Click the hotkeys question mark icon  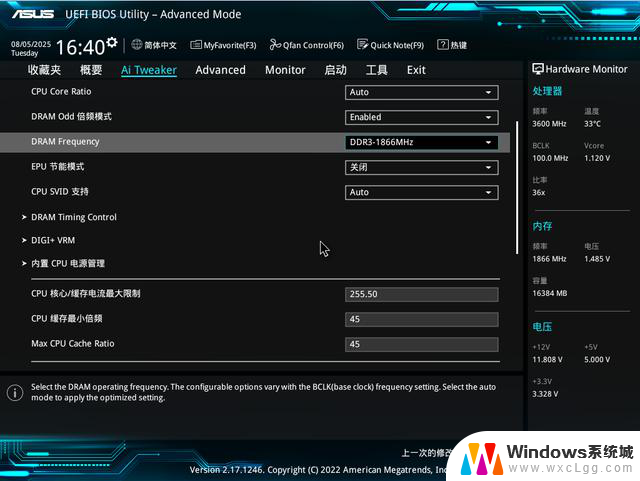pos(442,45)
